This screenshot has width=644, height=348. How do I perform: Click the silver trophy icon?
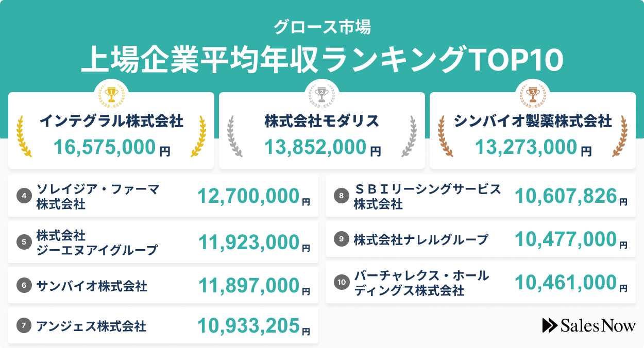pyautogui.click(x=322, y=94)
